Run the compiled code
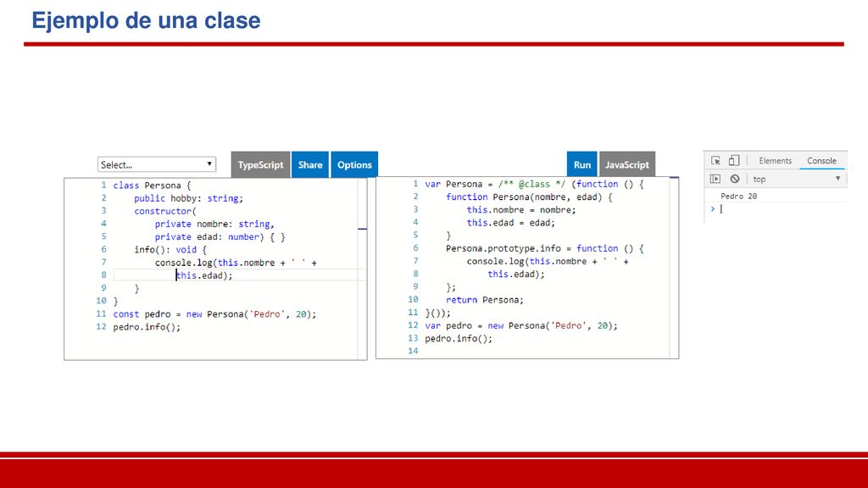The height and width of the screenshot is (488, 868). [581, 165]
